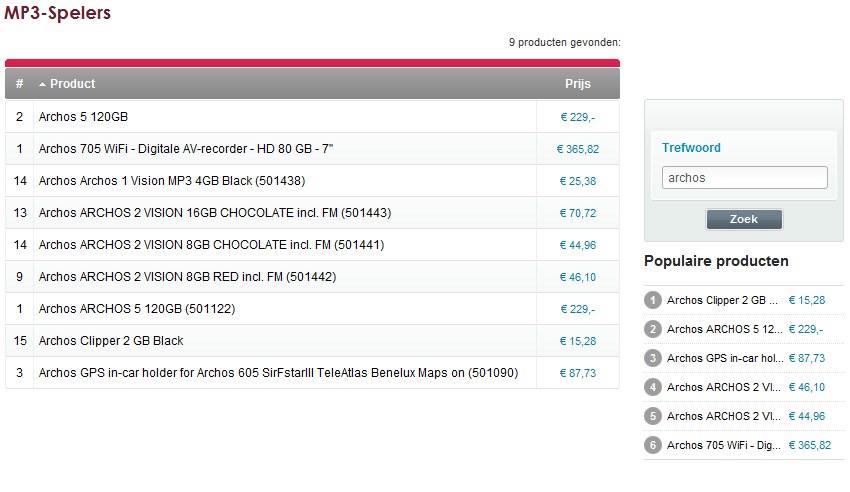This screenshot has width=850, height=492.
Task: Sort the table by the # column
Action: (20, 83)
